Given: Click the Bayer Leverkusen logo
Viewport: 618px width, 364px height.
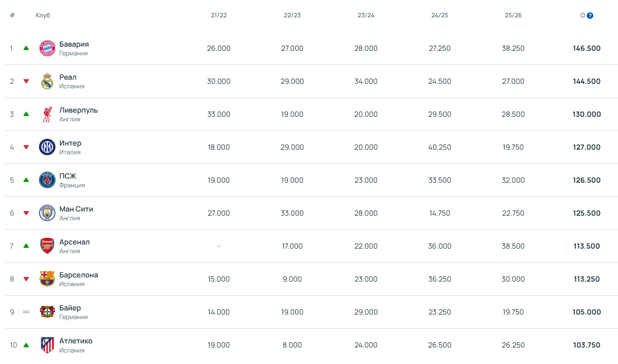Looking at the screenshot, I should pyautogui.click(x=47, y=312).
